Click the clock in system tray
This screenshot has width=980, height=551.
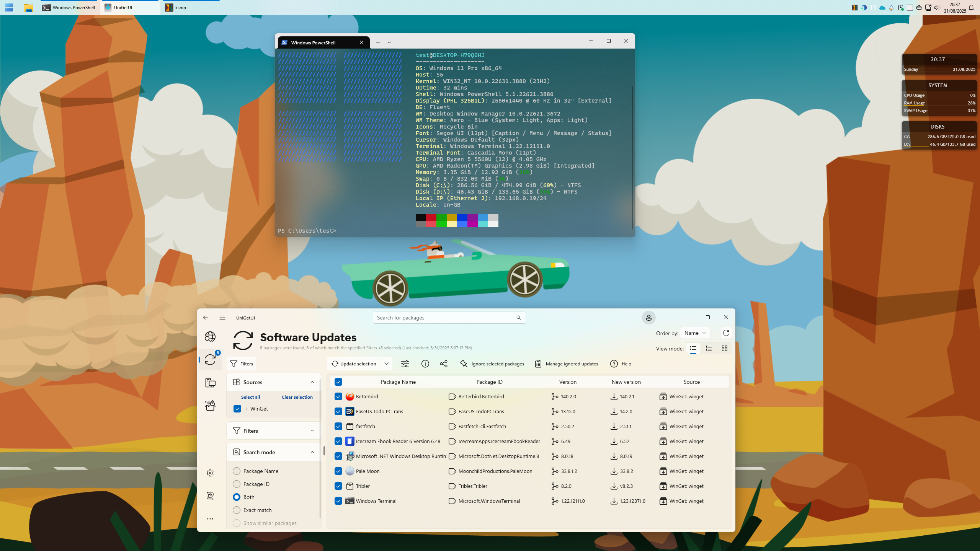click(x=955, y=8)
